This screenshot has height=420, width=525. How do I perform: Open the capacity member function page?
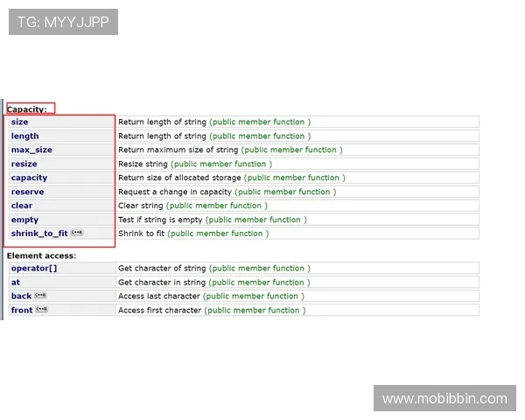29,178
